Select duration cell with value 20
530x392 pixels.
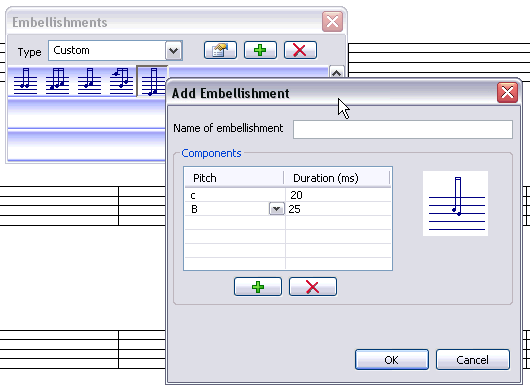coord(338,195)
